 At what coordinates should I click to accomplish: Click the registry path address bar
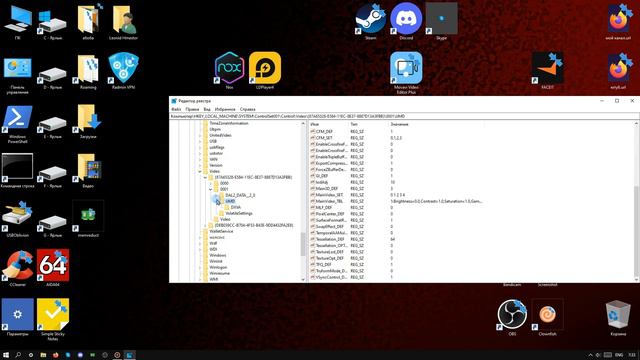(404, 116)
